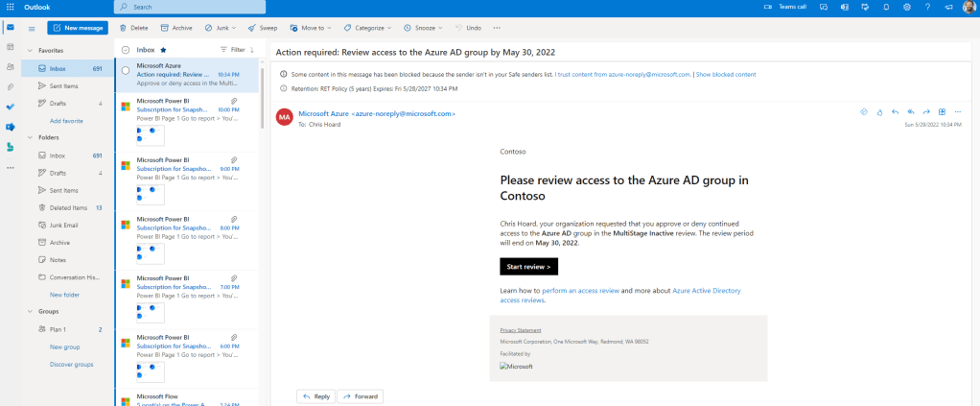Image resolution: width=980 pixels, height=406 pixels.
Task: Open the Filter menu
Action: point(233,49)
